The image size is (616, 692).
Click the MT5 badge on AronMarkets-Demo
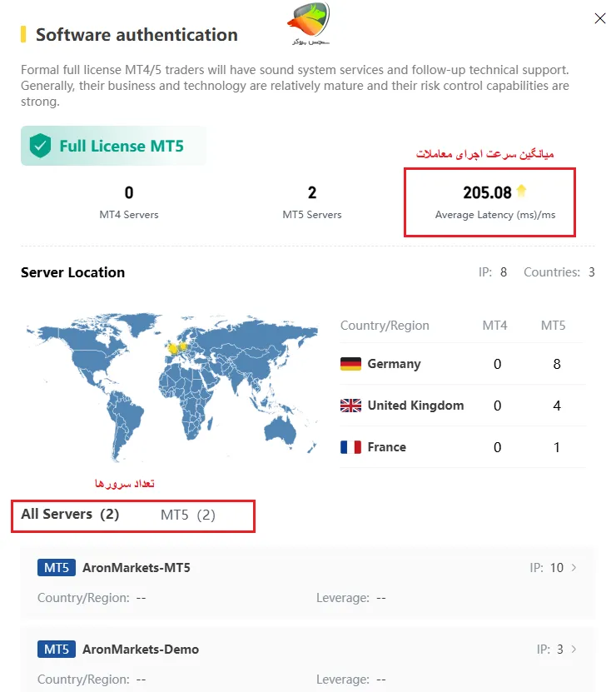click(x=57, y=649)
